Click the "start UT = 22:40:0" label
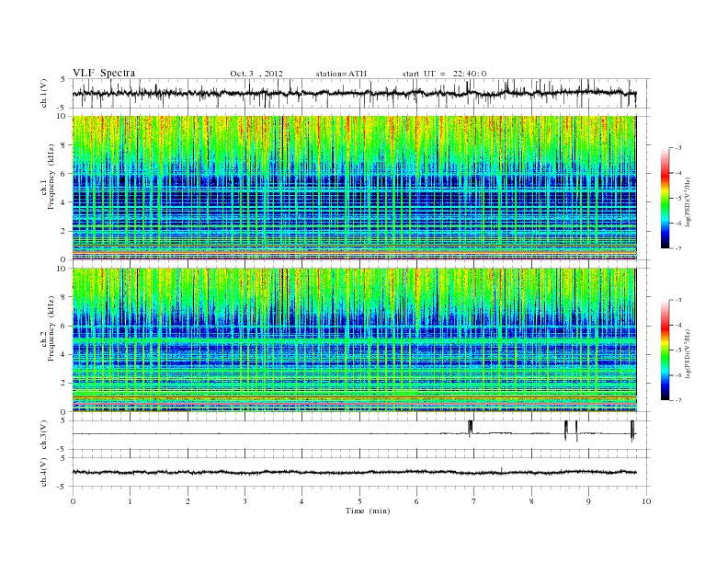This screenshot has width=728, height=563. coord(444,74)
